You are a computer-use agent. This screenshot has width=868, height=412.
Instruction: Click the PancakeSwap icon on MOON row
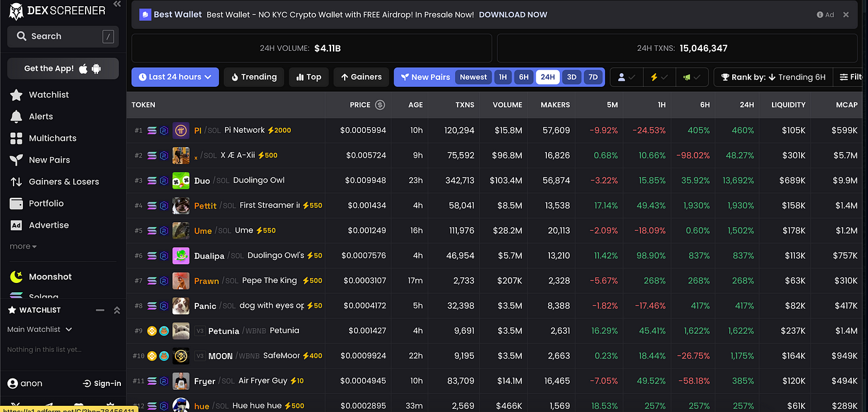click(164, 356)
